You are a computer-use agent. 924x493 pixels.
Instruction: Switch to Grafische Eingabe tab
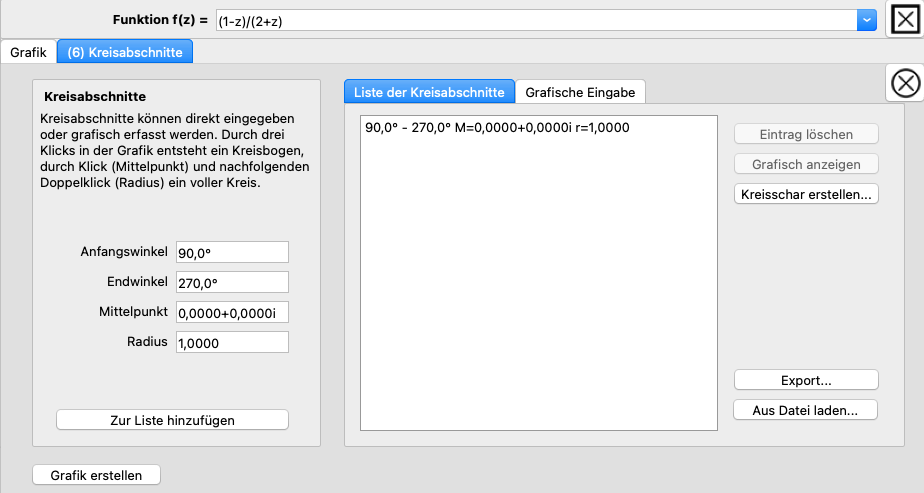click(x=580, y=92)
